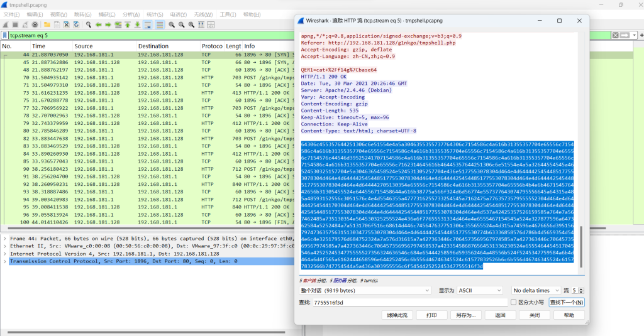Expand the Frame 44 tree row

5,239
